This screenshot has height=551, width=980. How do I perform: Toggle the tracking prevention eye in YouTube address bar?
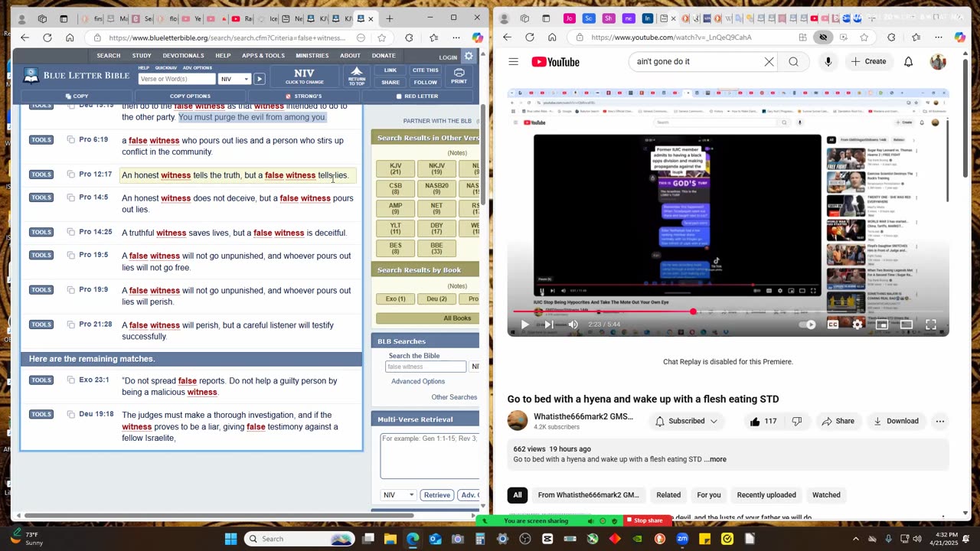point(823,37)
